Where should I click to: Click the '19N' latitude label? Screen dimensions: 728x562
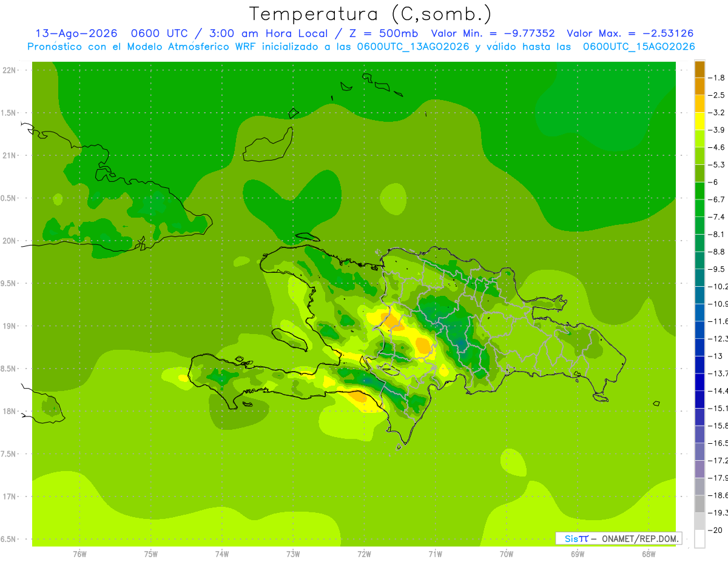pos(10,326)
